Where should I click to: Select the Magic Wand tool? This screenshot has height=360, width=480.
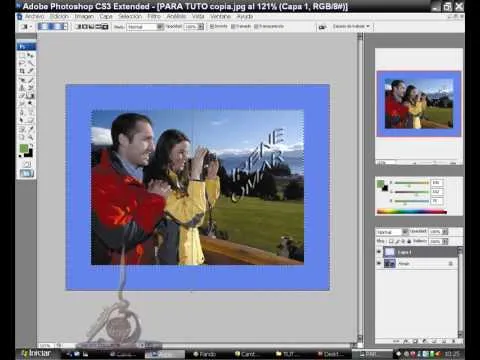(31, 63)
